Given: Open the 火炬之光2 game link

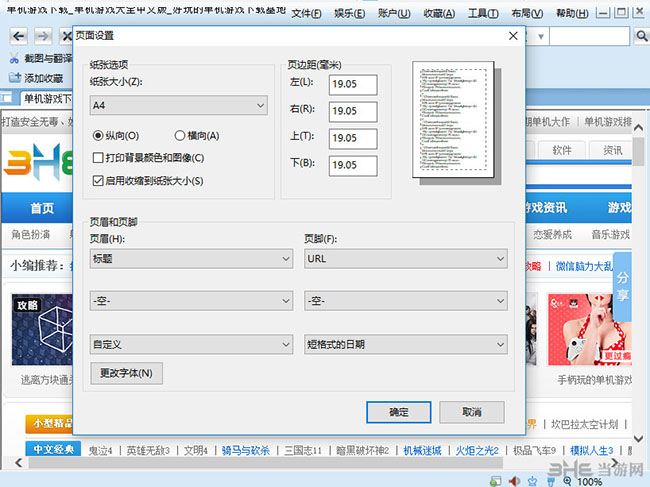Looking at the screenshot, I should pyautogui.click(x=477, y=451).
